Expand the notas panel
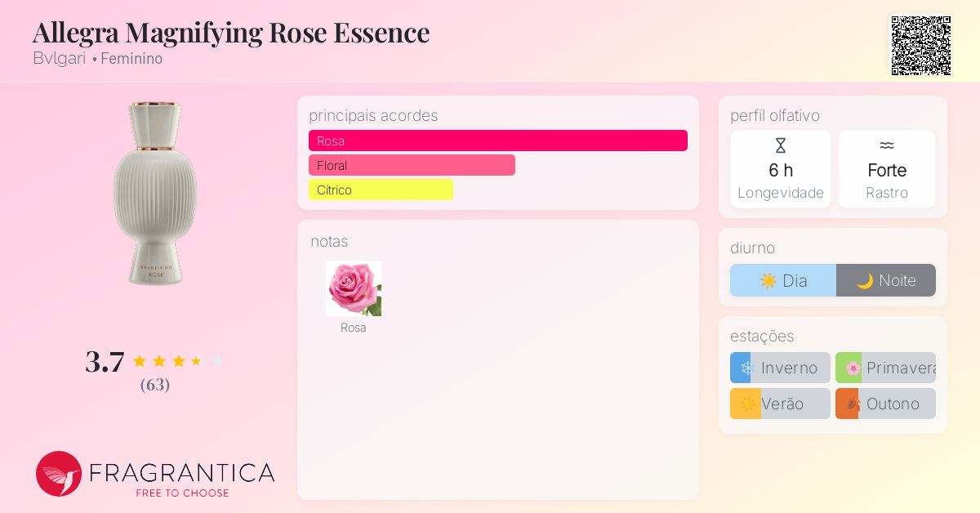Image resolution: width=980 pixels, height=513 pixels. pos(329,242)
